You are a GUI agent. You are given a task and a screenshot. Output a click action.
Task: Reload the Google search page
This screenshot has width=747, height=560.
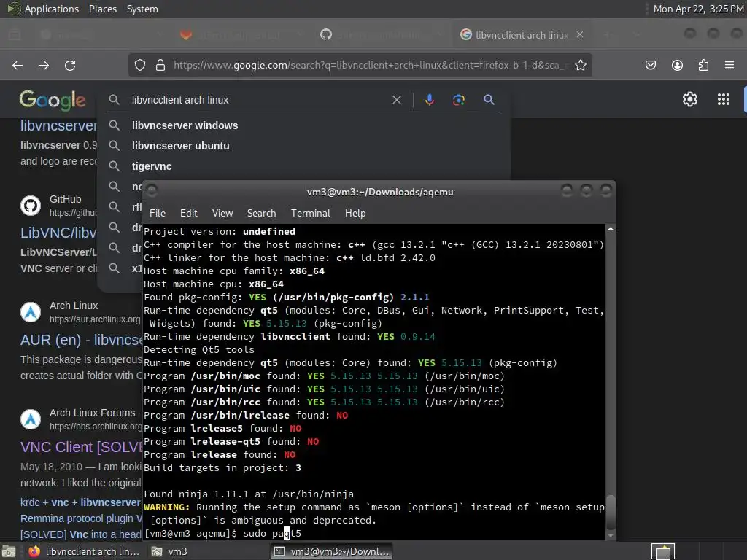click(70, 65)
